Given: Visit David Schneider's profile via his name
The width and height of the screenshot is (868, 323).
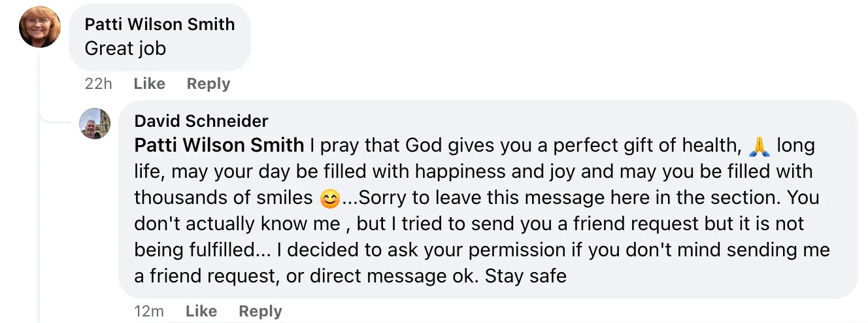Looking at the screenshot, I should [x=201, y=121].
